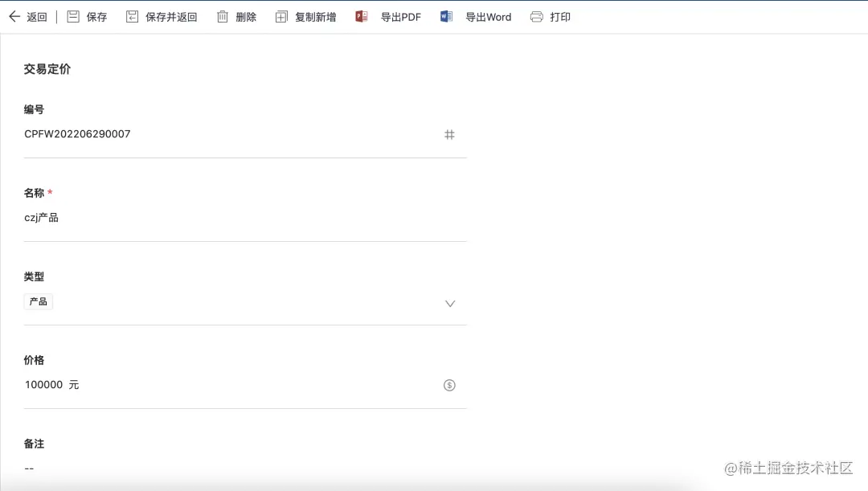Click the 备注 field placeholder --
The height and width of the screenshot is (491, 868).
30,468
